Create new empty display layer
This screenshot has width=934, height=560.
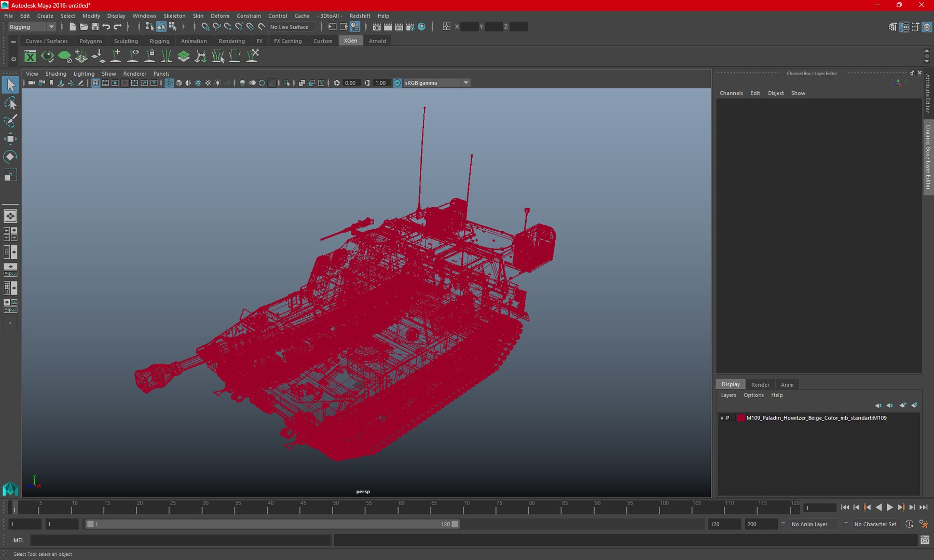[903, 405]
